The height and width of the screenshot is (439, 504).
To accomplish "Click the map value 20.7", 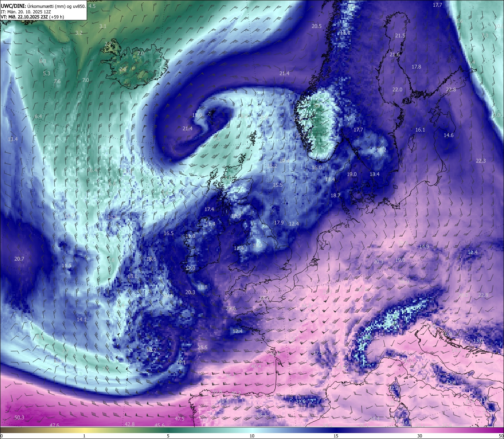I will coord(19,259).
